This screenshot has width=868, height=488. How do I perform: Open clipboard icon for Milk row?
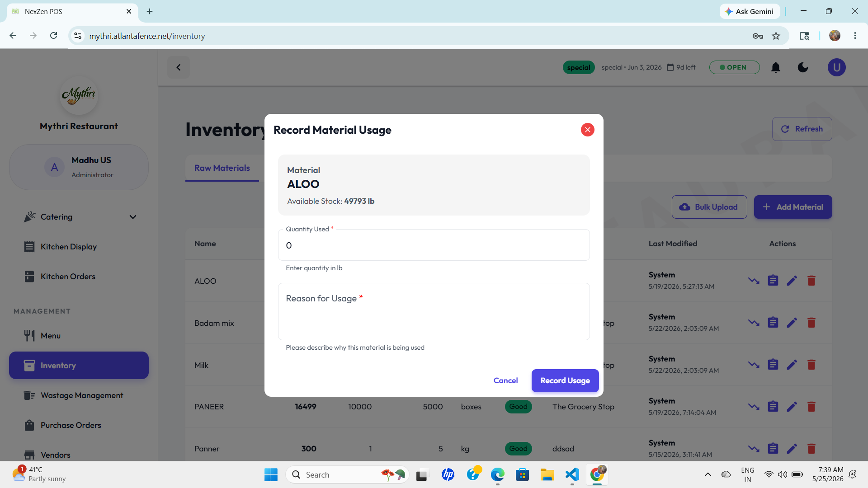tap(773, 365)
